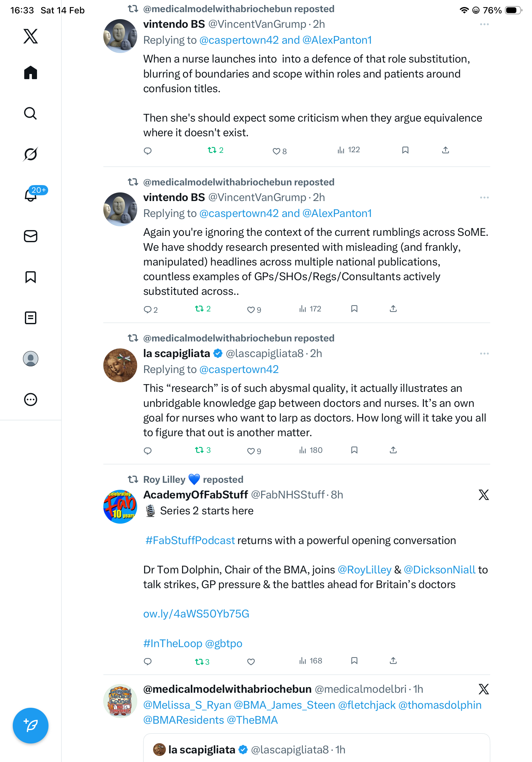
Task: Bookmark the first vintendo BS post
Action: (405, 150)
